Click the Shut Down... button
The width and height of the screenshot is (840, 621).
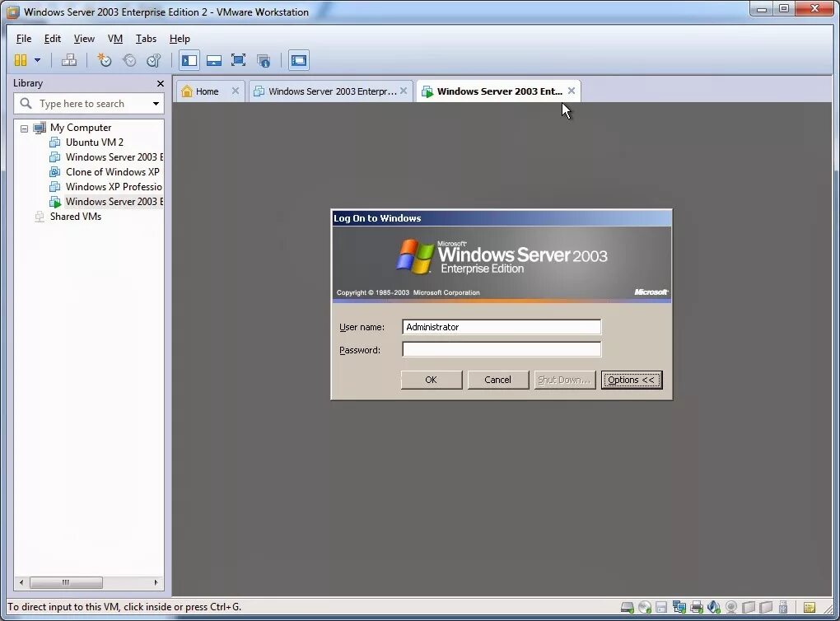[x=565, y=380]
